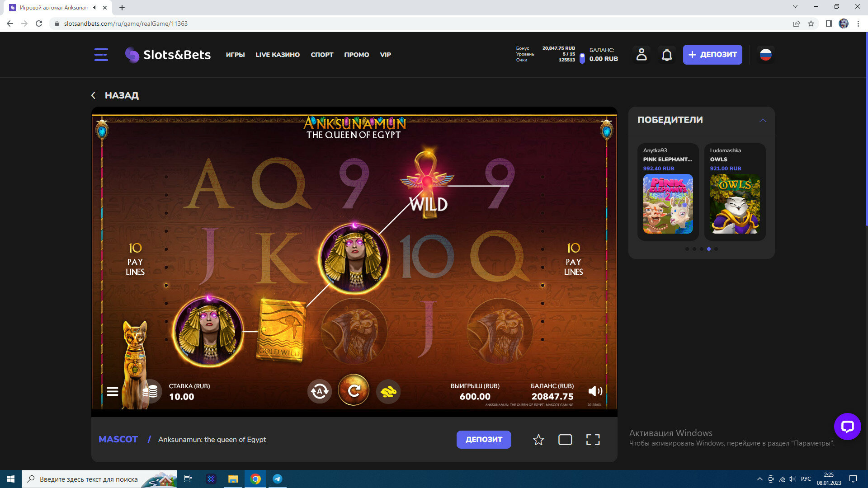Open the slot game hamburger menu
This screenshot has width=868, height=488.
click(113, 391)
